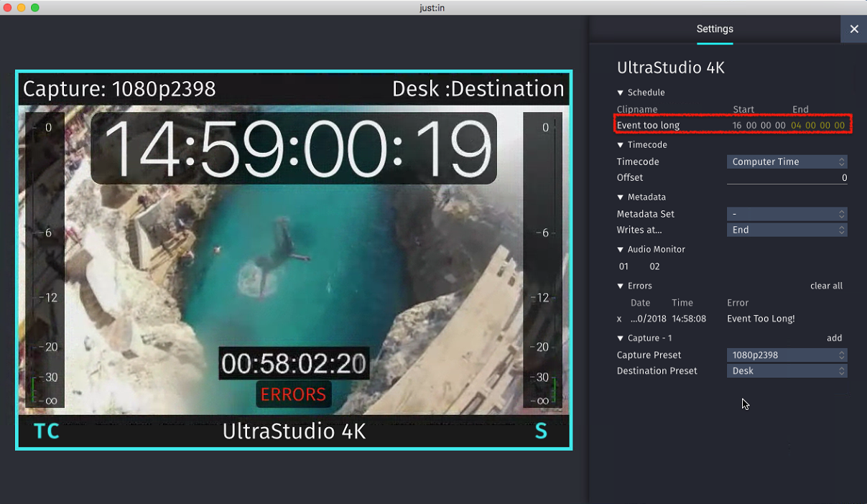867x504 pixels.
Task: Collapse the Metadata section triangle
Action: pos(621,197)
